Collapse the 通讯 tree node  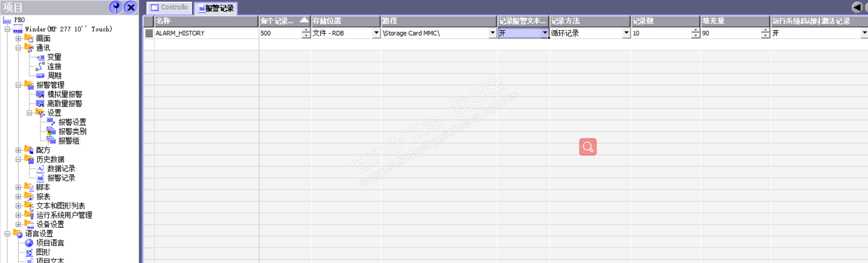tap(18, 48)
